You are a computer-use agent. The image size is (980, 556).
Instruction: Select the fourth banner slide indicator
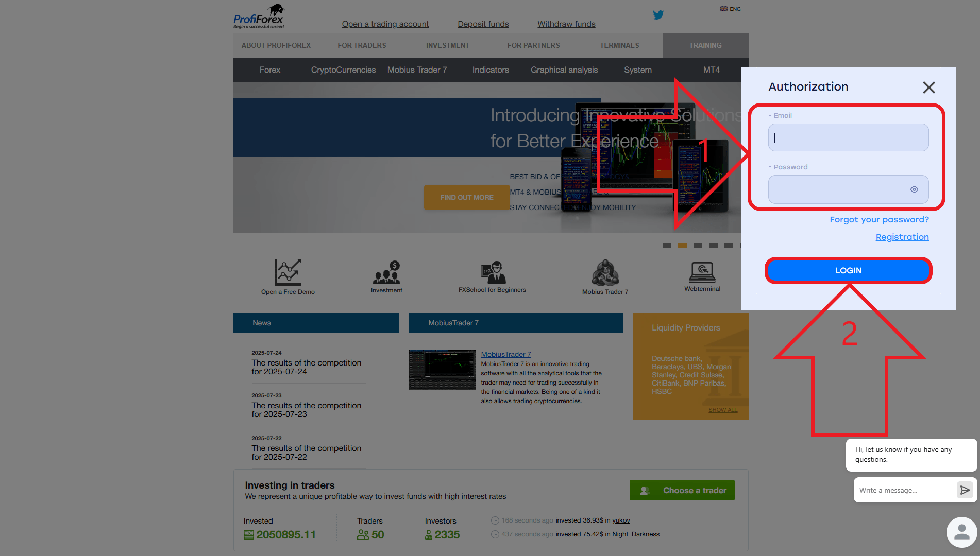pos(713,245)
